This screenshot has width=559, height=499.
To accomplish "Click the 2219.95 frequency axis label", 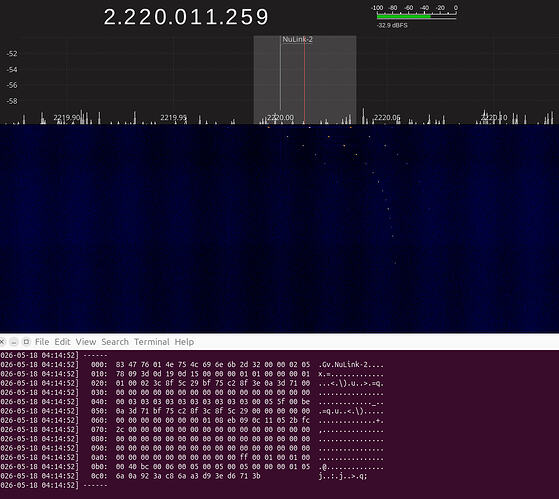I will [x=173, y=117].
